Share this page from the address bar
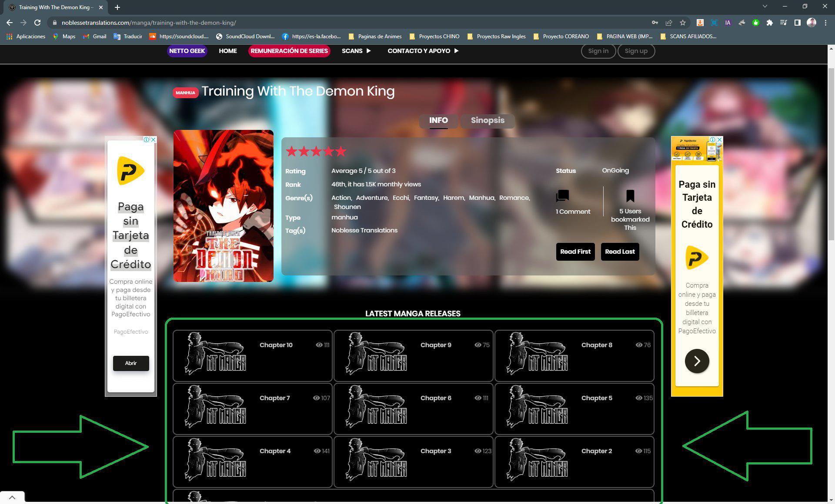The width and height of the screenshot is (835, 504). (669, 23)
